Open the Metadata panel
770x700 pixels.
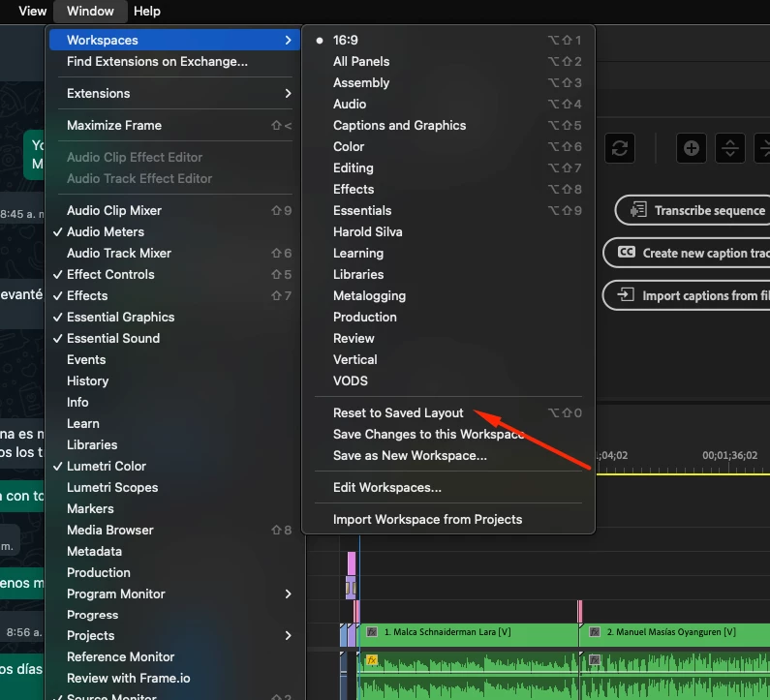[x=174, y=551]
